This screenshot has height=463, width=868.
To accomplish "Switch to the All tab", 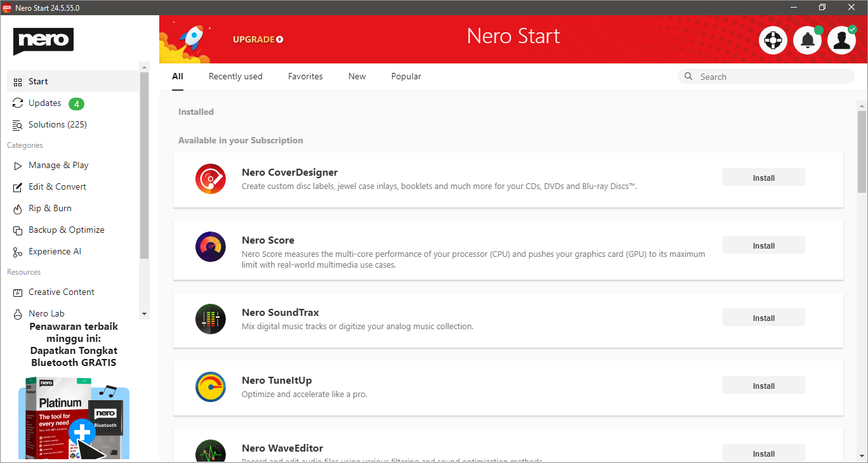I will pos(178,76).
